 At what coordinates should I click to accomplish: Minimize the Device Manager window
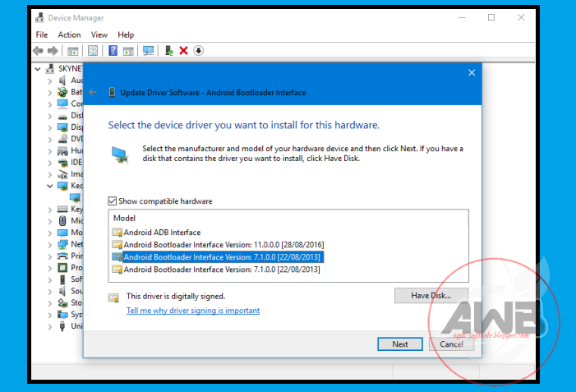pos(462,17)
